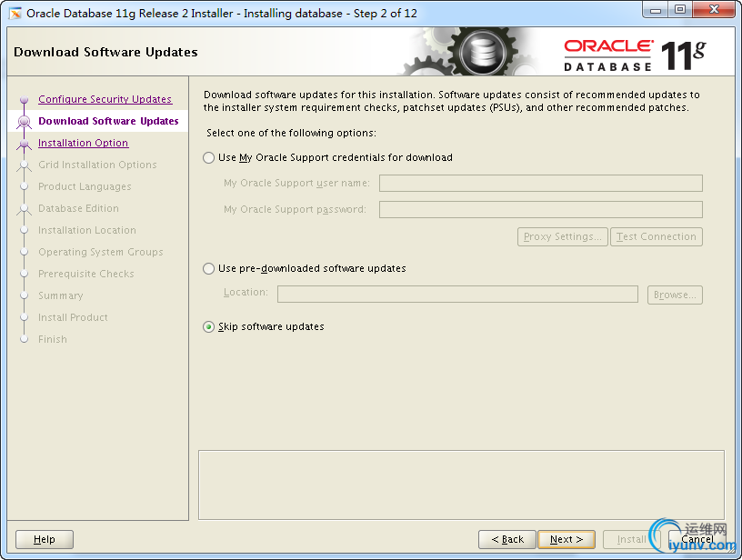Click Prerequisite Checks step
The height and width of the screenshot is (560, 742).
pos(86,274)
